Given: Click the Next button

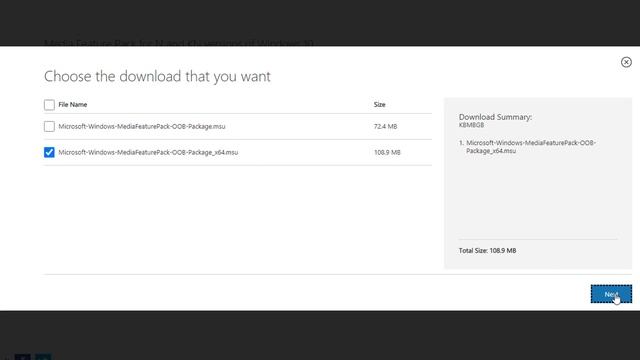Looking at the screenshot, I should [x=611, y=294].
